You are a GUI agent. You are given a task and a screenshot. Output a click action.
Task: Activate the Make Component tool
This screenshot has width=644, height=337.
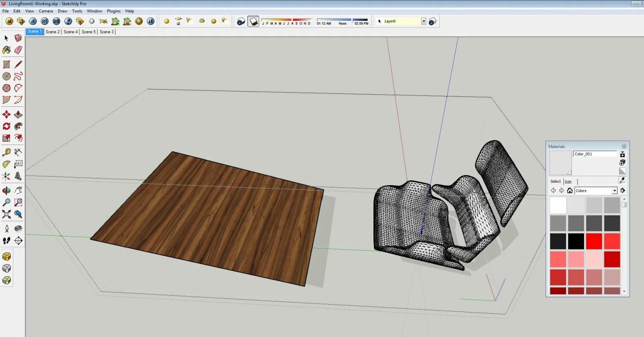click(18, 38)
